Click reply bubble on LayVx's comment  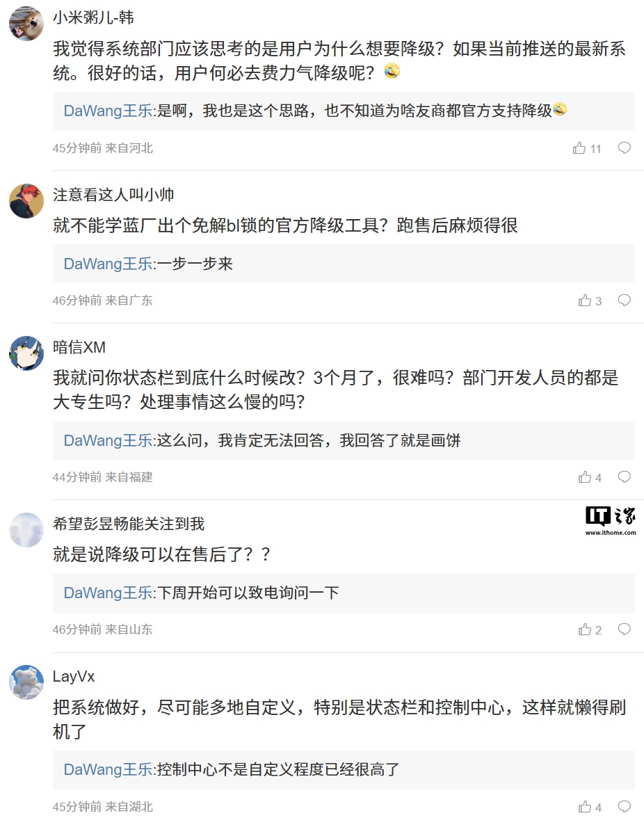coord(625,806)
